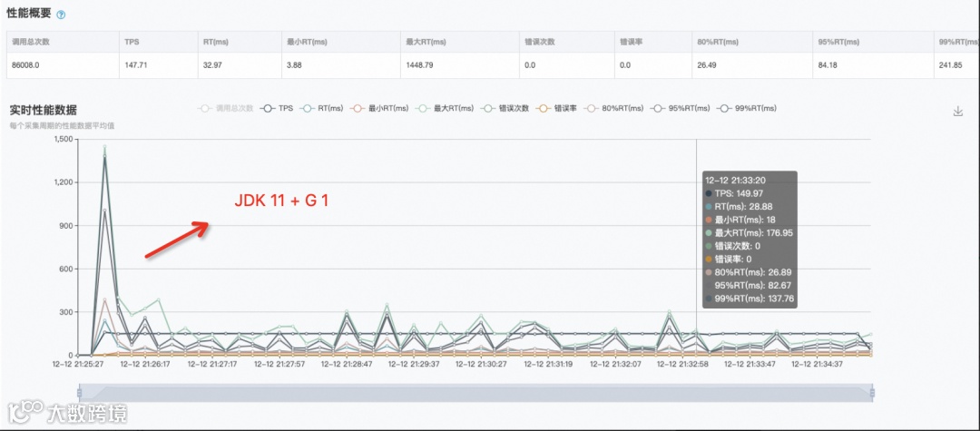Click the TPS value 147.71
Viewport: 980px width, 431px height.
(137, 64)
